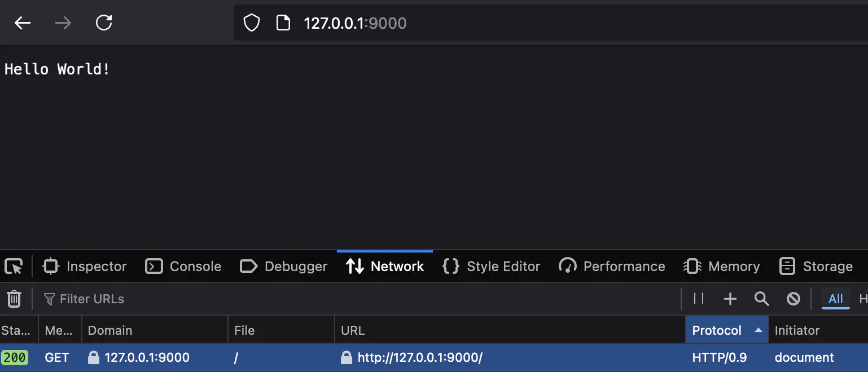Open request blocking panel icon
Viewport: 868px width, 372px height.
pyautogui.click(x=794, y=299)
